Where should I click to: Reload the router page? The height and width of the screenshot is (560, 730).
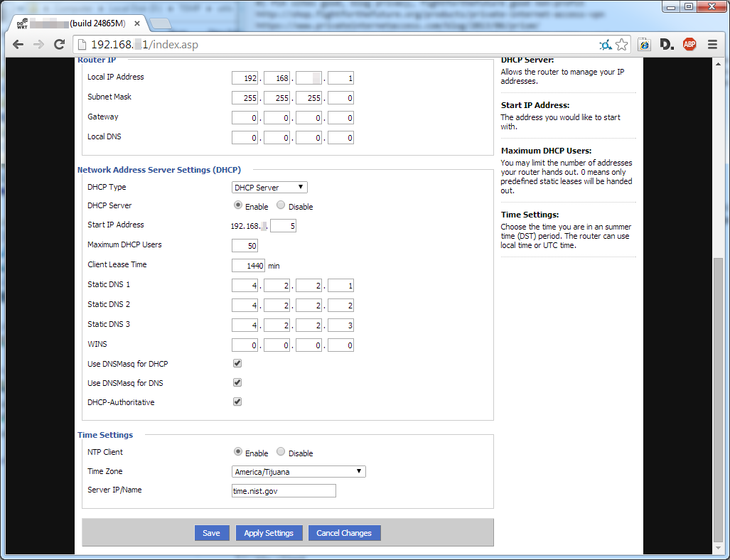tap(59, 44)
